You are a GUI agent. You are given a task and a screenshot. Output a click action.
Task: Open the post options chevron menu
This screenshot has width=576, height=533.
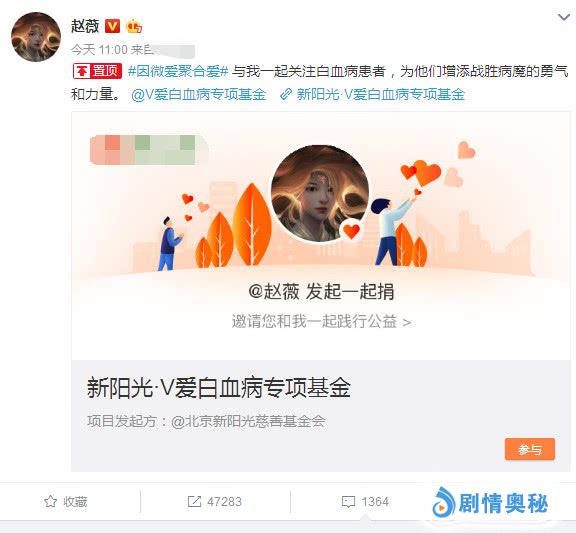tap(564, 17)
